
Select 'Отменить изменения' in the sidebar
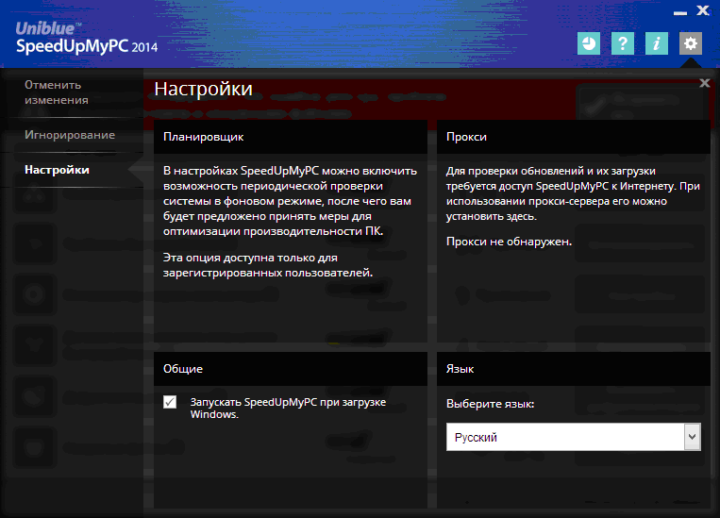coord(56,92)
